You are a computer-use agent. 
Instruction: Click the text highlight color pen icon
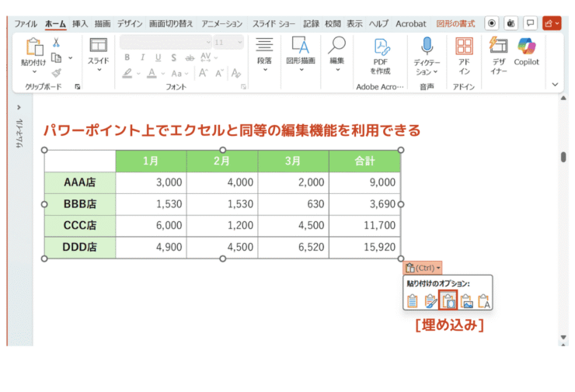coord(127,74)
